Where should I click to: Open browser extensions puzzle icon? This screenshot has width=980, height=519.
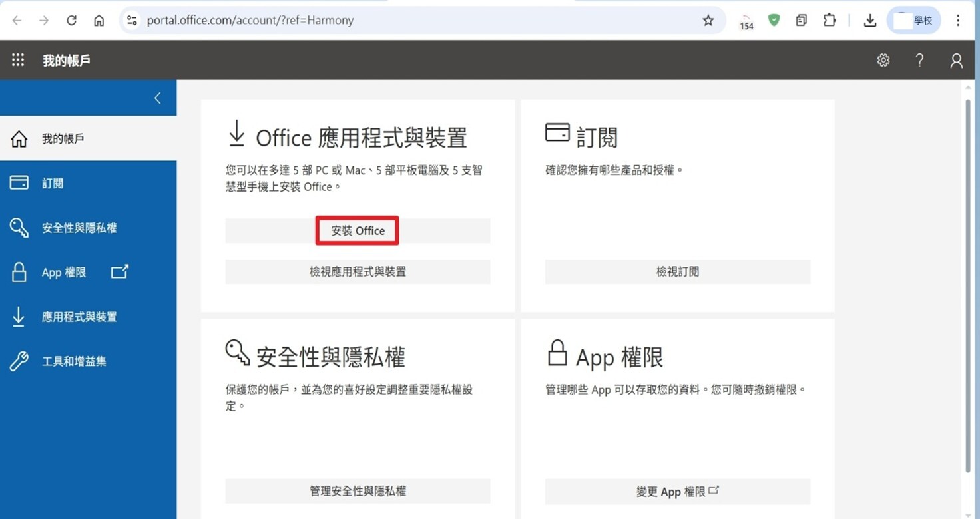coord(830,21)
